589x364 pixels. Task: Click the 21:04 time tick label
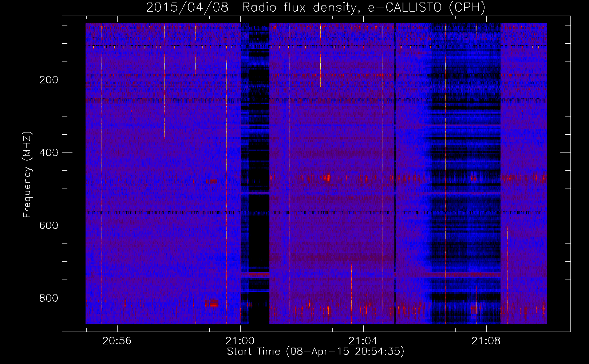point(363,341)
